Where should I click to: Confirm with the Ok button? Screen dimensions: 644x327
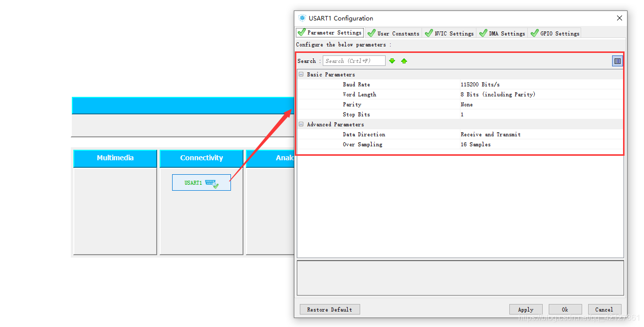pos(565,310)
